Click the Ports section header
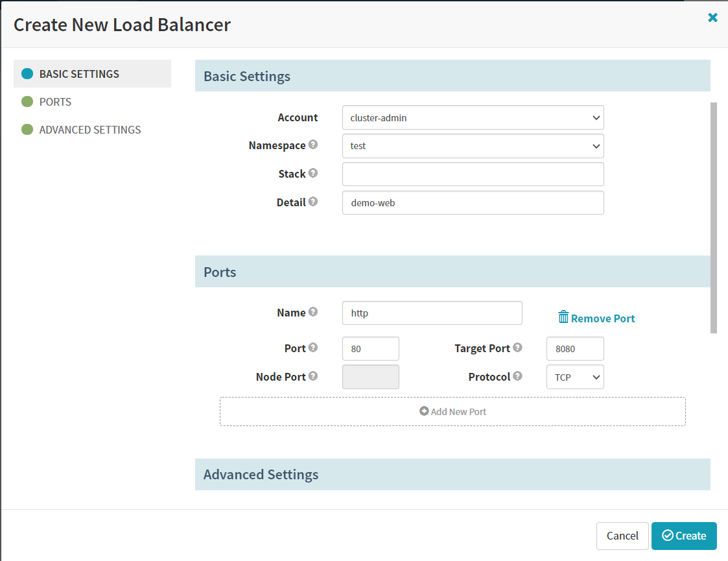Viewport: 728px width, 561px height. pos(452,272)
